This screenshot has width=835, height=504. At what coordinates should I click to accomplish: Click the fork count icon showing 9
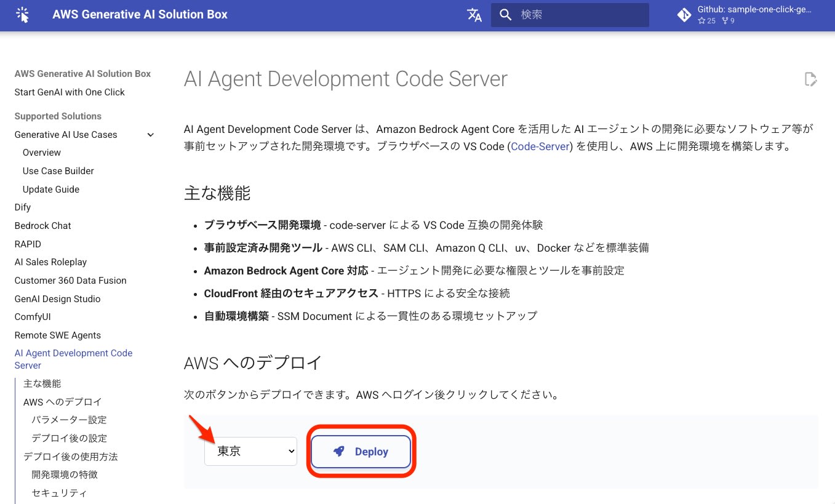pyautogui.click(x=724, y=21)
